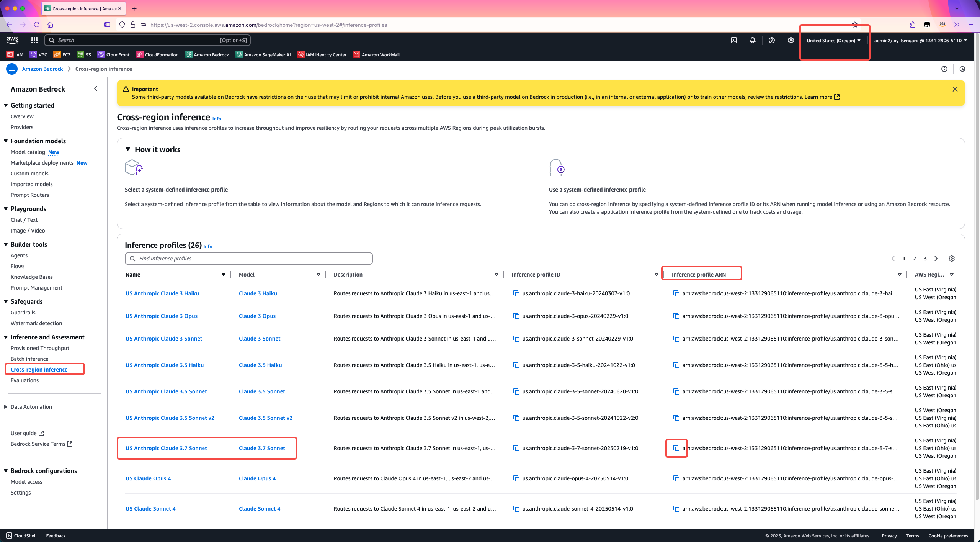Open the IAM shortcut in favorites bar
The height and width of the screenshot is (542, 980).
click(x=15, y=54)
